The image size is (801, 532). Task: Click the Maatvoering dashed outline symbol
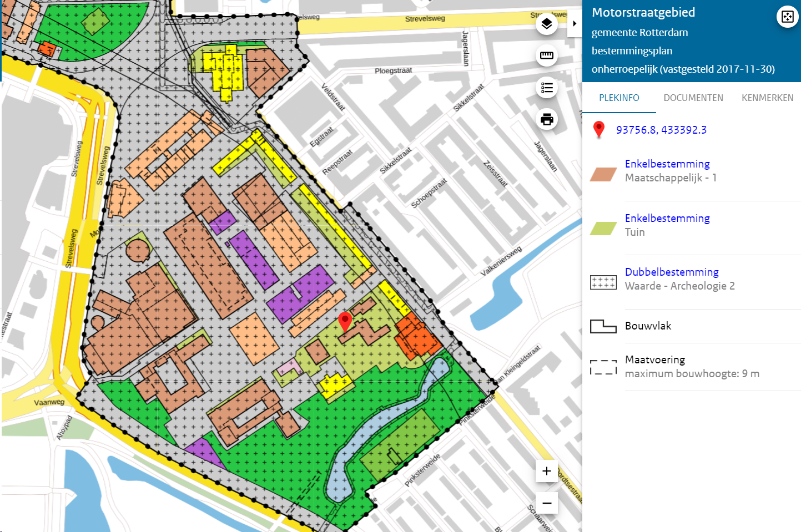[603, 367]
